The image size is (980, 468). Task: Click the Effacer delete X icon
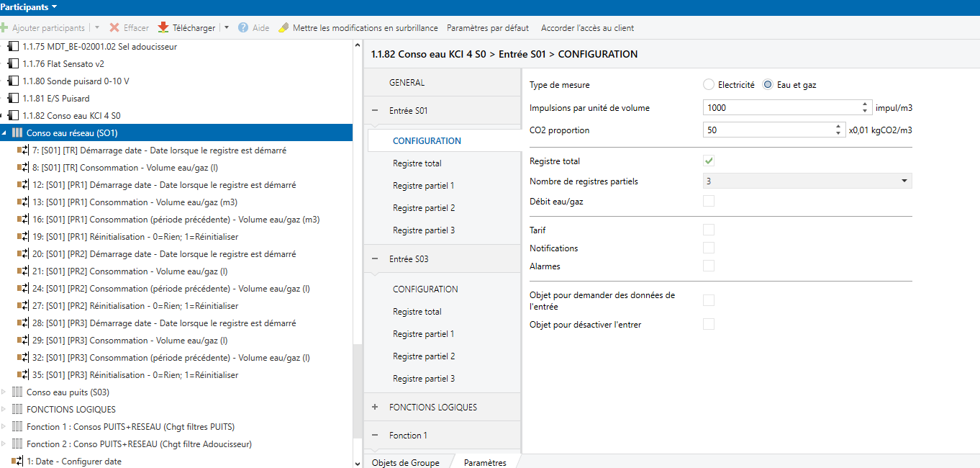coord(114,27)
